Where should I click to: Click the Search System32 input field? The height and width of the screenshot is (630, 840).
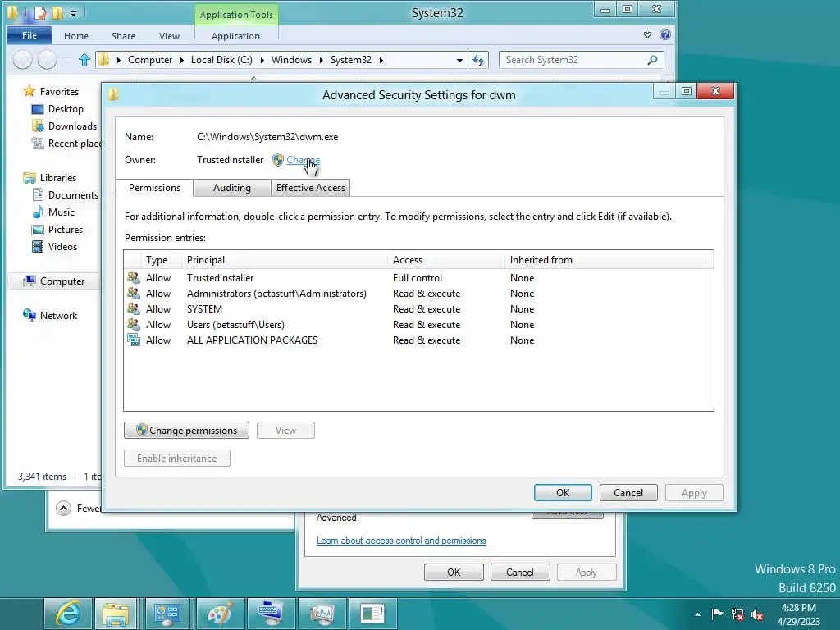(x=573, y=60)
